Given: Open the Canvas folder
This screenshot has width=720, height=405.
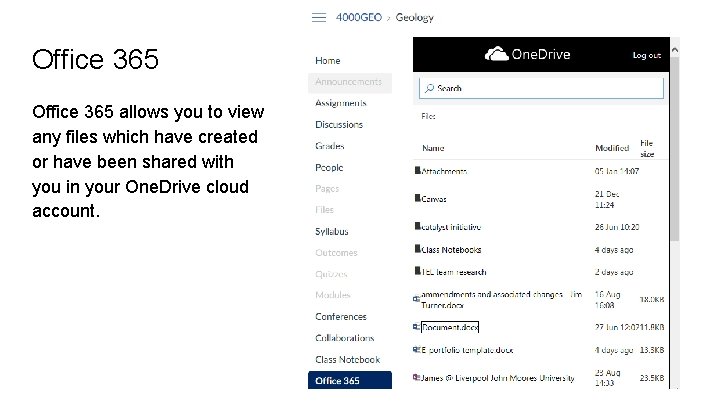Looking at the screenshot, I should (x=434, y=199).
